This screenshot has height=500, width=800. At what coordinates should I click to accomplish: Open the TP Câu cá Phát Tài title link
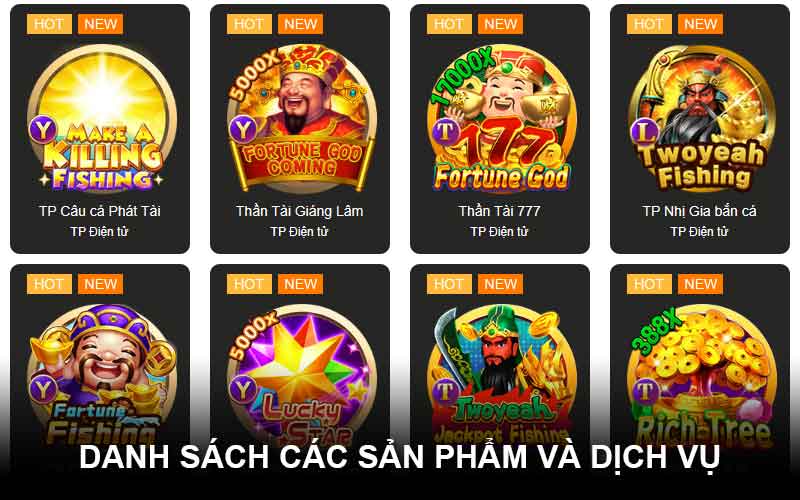pos(100,211)
